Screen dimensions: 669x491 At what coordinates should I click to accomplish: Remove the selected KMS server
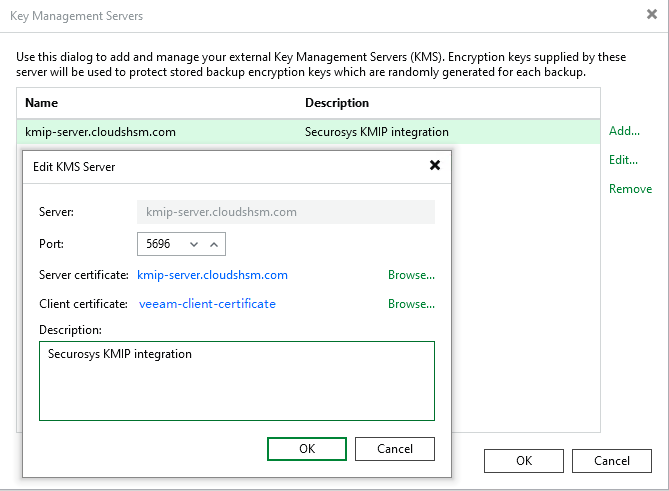coord(630,189)
